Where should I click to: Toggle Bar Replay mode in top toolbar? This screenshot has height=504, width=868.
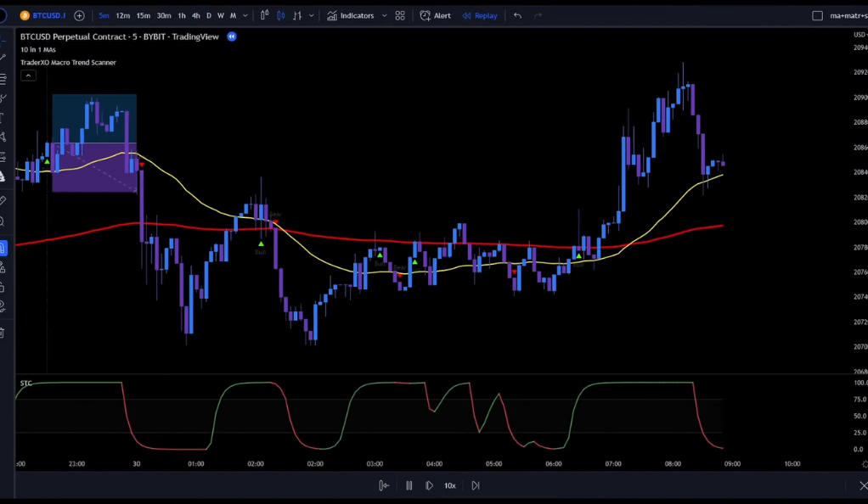click(x=480, y=15)
